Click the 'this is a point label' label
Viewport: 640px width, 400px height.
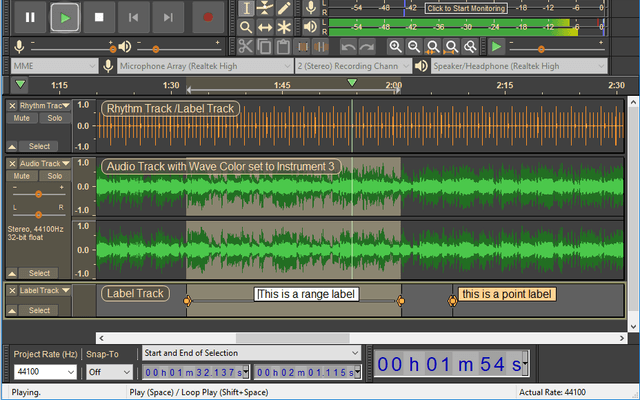pos(507,294)
